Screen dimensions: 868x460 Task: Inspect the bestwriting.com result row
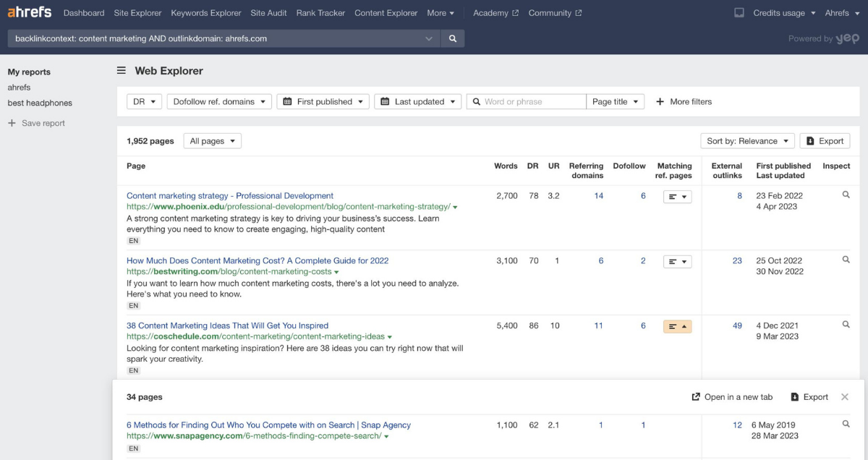click(846, 260)
